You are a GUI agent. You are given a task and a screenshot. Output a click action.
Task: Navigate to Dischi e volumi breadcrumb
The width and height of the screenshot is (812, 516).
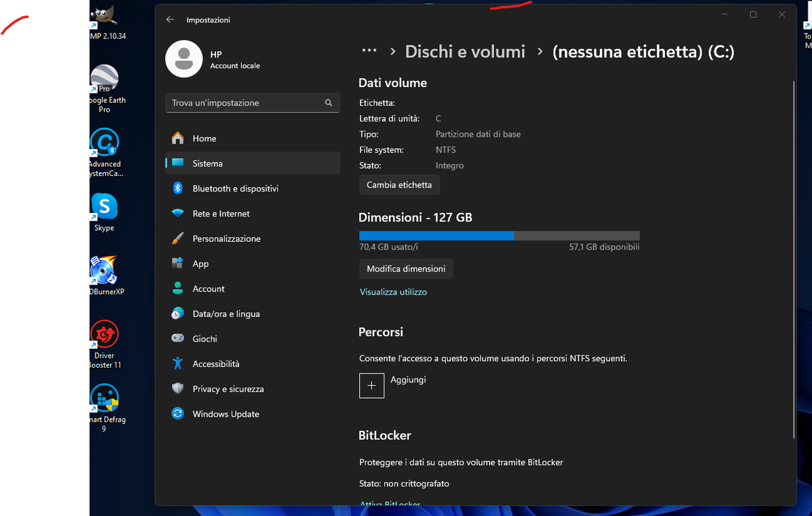coord(465,52)
